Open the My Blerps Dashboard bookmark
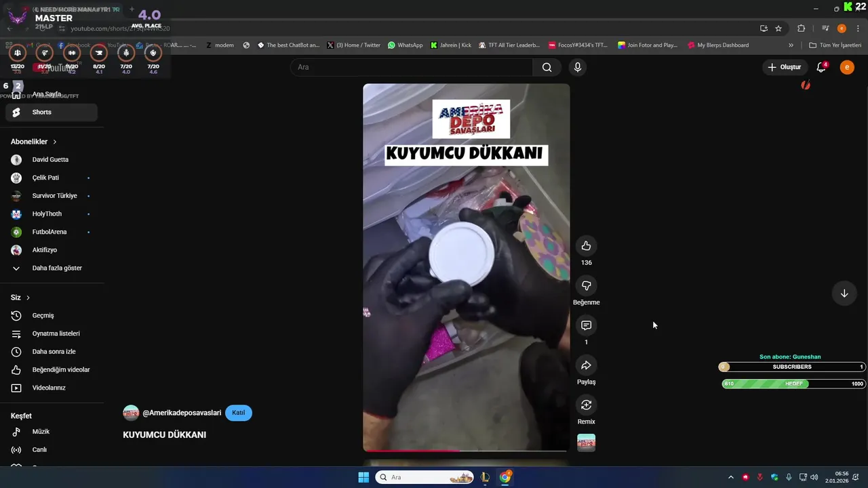The width and height of the screenshot is (868, 488). (718, 45)
